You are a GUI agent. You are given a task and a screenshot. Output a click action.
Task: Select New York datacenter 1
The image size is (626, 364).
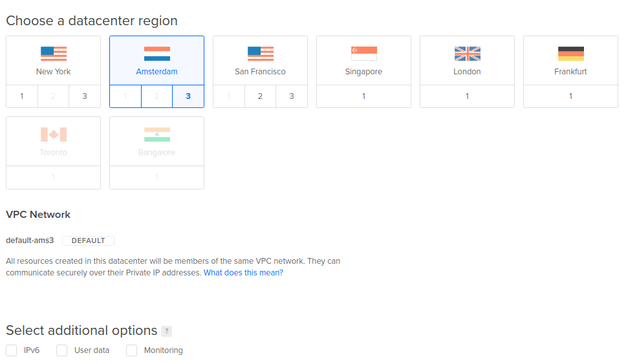pyautogui.click(x=22, y=96)
